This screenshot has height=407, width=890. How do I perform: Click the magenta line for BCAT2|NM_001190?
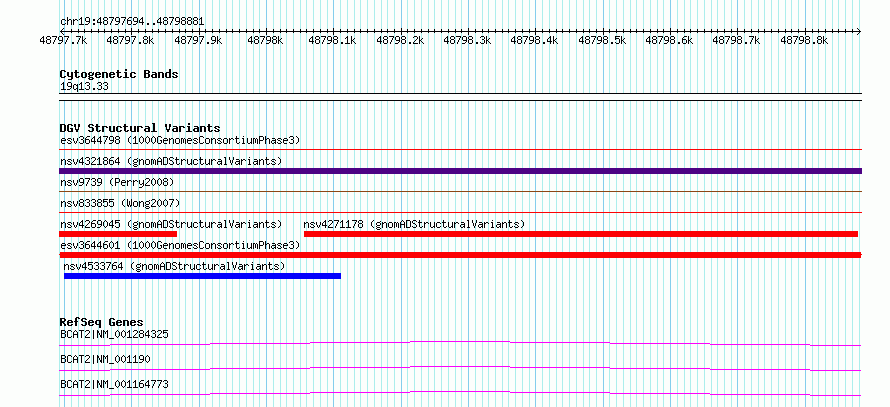tap(460, 368)
